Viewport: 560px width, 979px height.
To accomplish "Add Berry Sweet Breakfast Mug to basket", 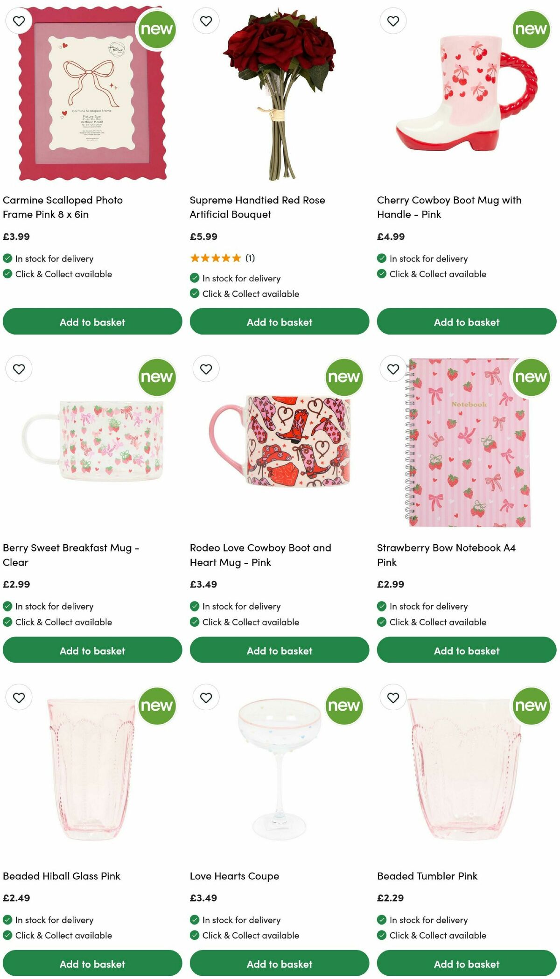I will pos(92,650).
